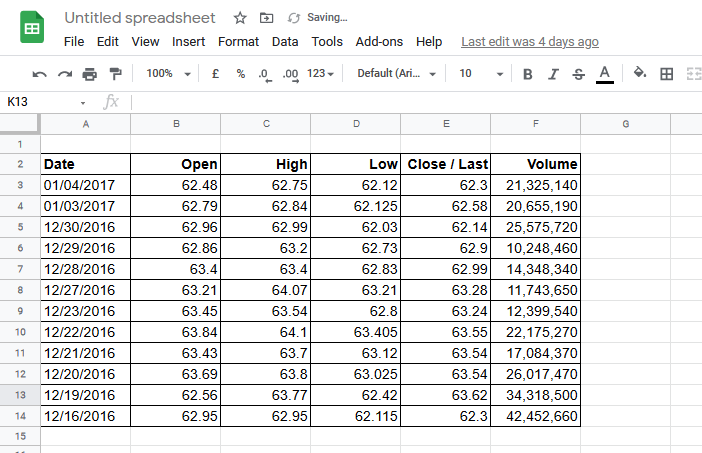The image size is (702, 453).
Task: Open the View menu
Action: click(145, 42)
